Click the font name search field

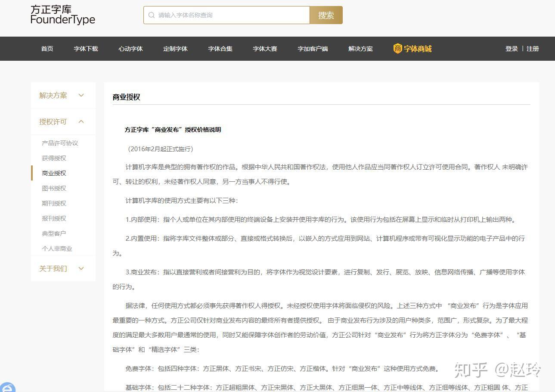coord(226,15)
